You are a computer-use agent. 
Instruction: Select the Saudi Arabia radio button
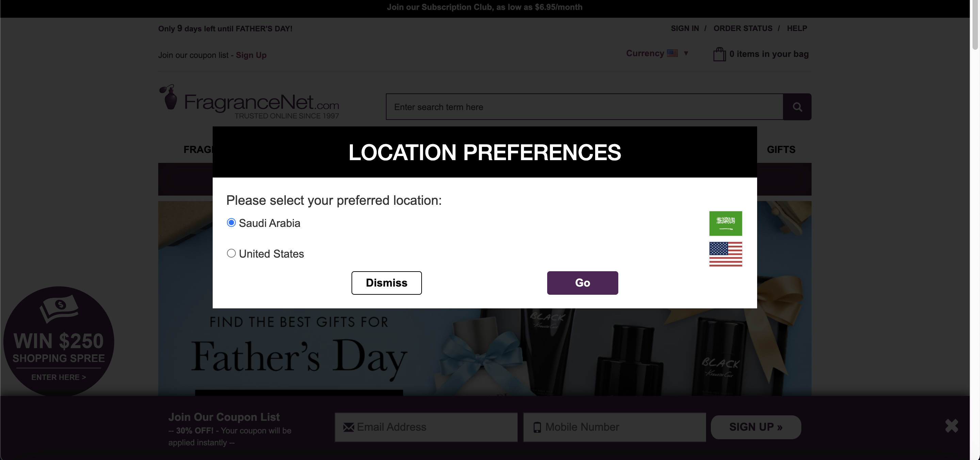coord(231,223)
